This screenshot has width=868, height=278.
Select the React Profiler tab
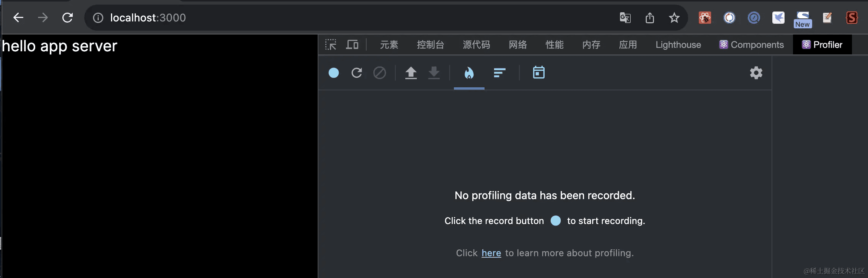[822, 45]
